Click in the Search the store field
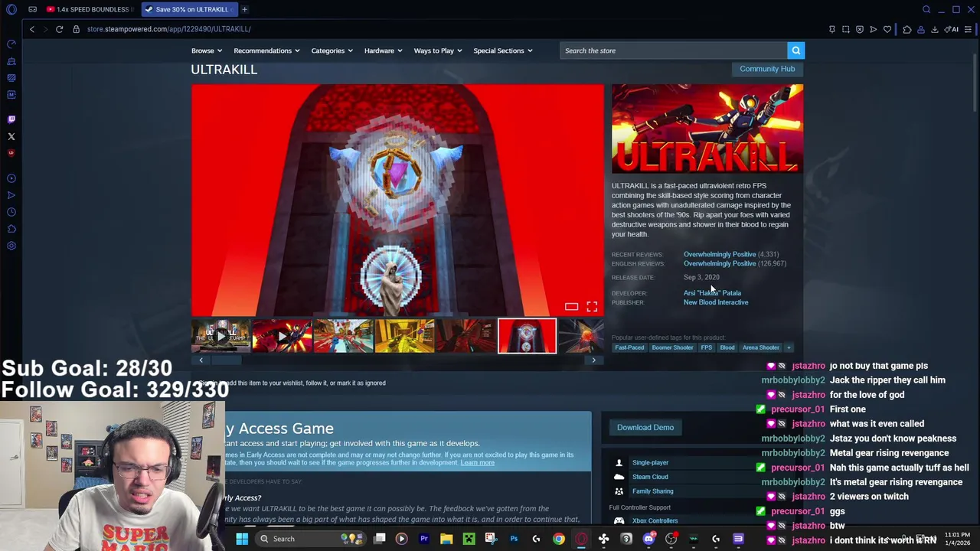This screenshot has height=551, width=980. coord(674,51)
